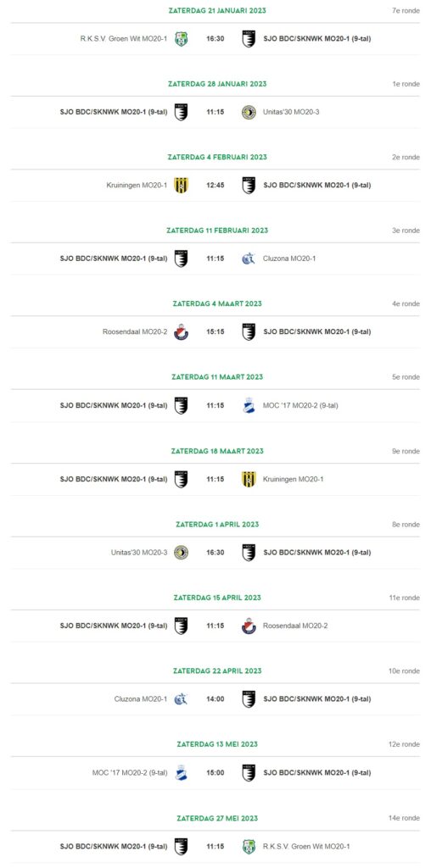Screen dimensions: 431x868
Task: Click the BDC shield logo in the 18 Maart match
Action: pos(182,480)
